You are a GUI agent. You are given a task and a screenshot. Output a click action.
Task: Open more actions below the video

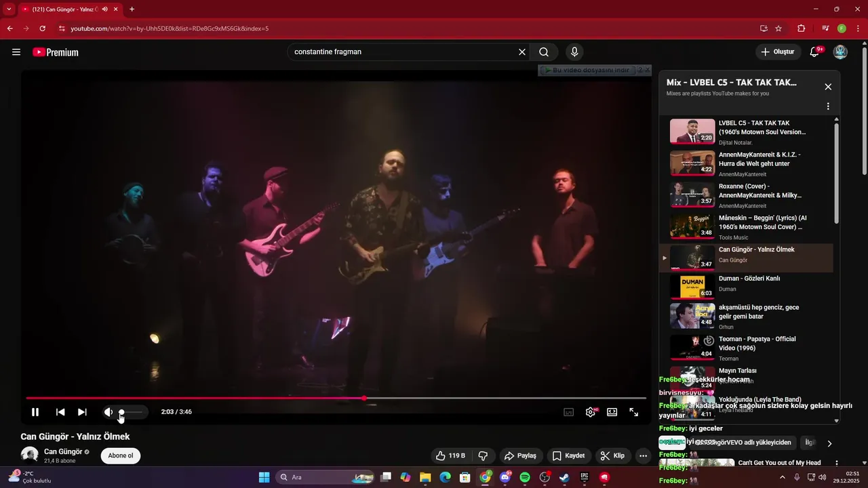[x=644, y=455]
